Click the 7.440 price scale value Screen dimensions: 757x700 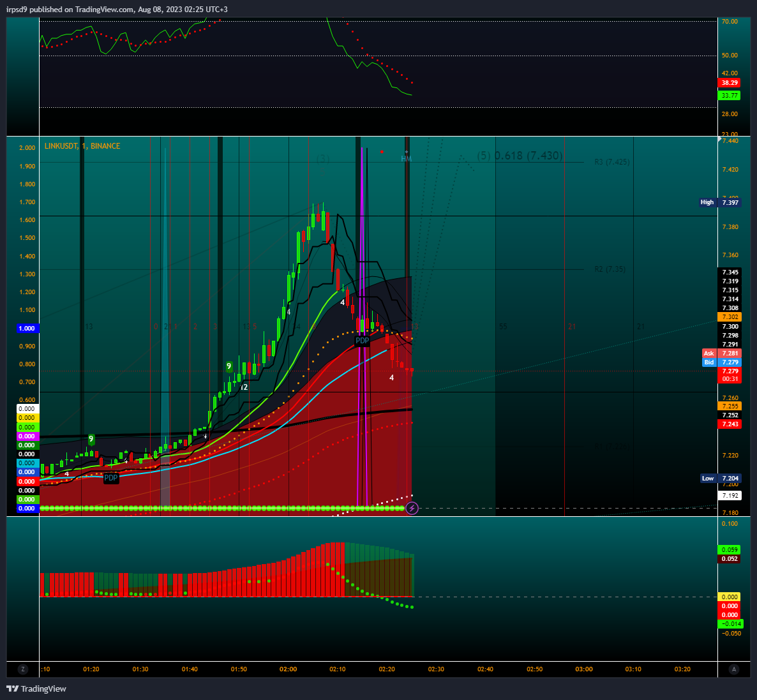[730, 141]
